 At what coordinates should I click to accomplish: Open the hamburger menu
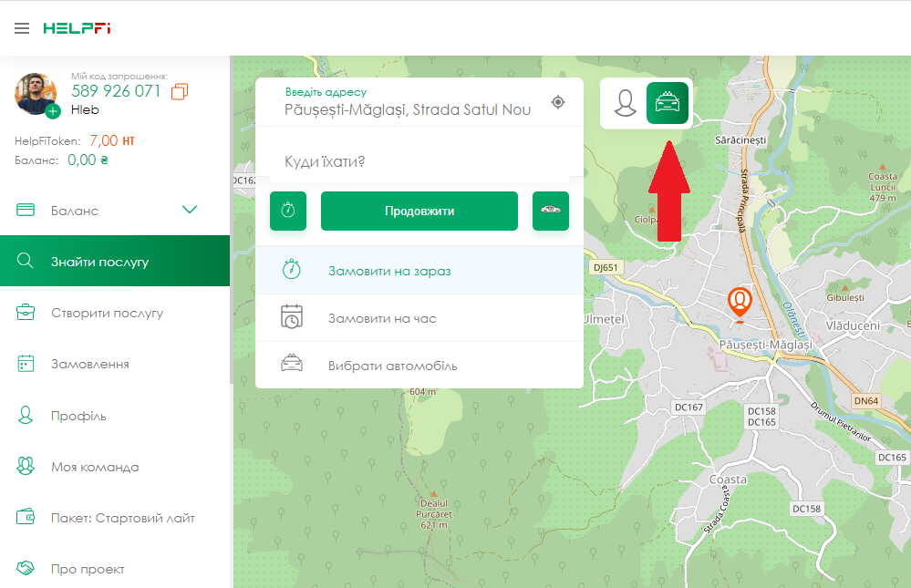click(x=22, y=28)
